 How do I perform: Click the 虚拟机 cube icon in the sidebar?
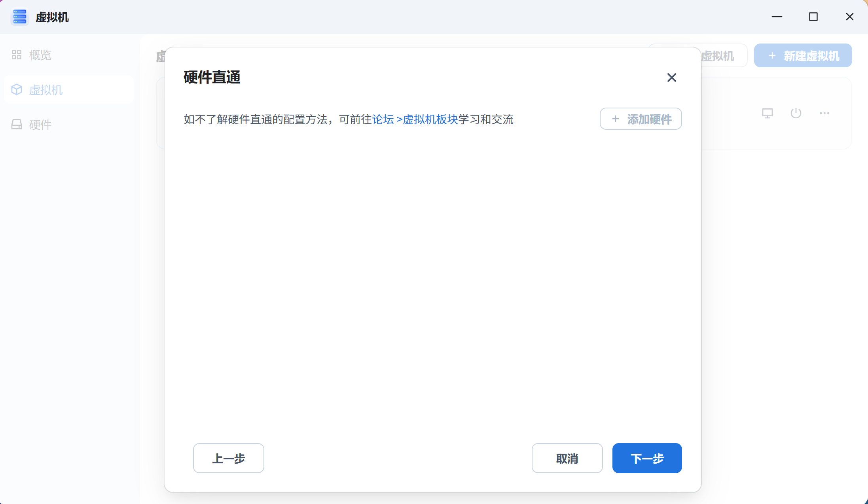click(x=17, y=89)
